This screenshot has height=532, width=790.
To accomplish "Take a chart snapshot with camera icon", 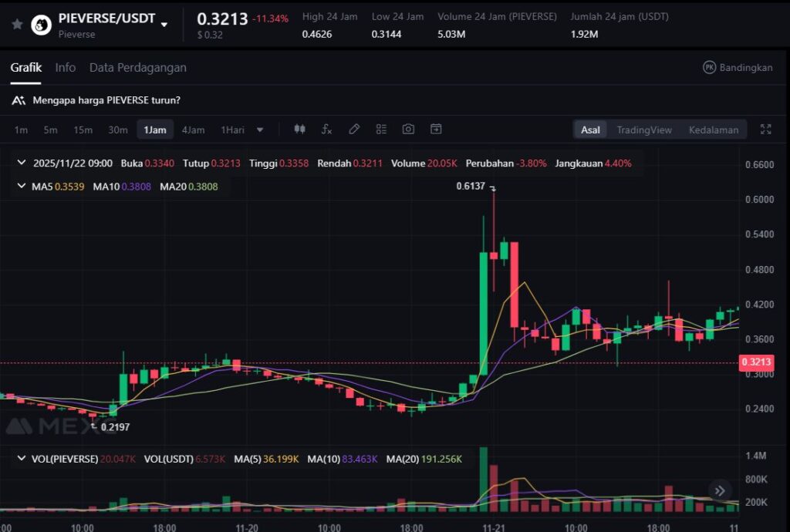I will [x=408, y=130].
